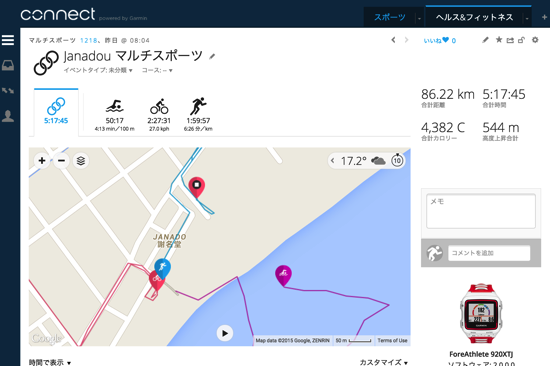This screenshot has width=550, height=366.
Task: Click the edit pencil in top toolbar
Action: point(485,40)
